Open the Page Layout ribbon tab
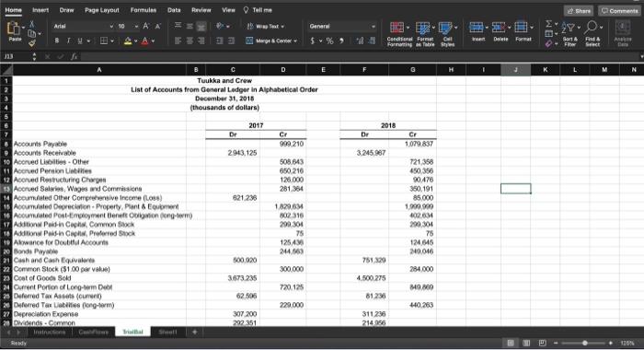The width and height of the screenshot is (644, 350). 102,10
